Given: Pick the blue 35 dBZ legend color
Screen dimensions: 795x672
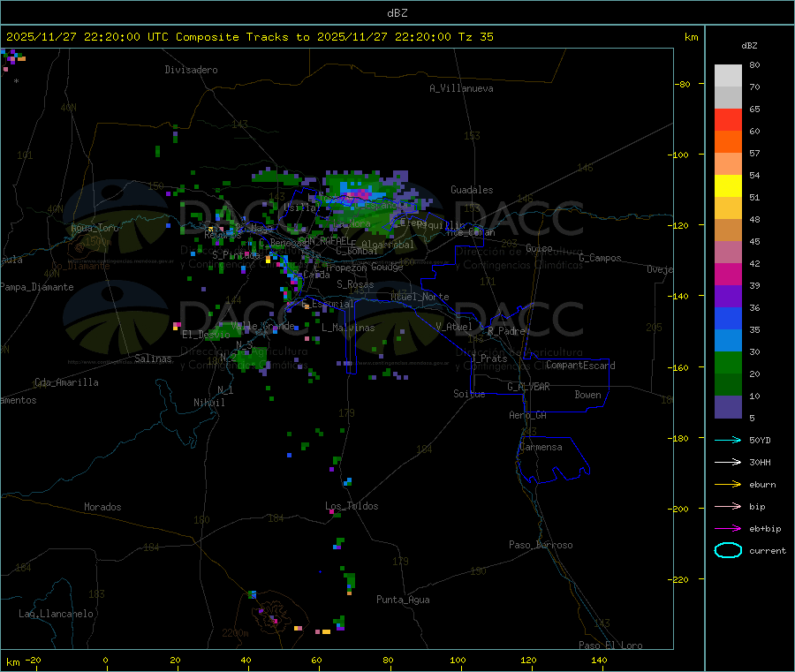Looking at the screenshot, I should coord(728,318).
